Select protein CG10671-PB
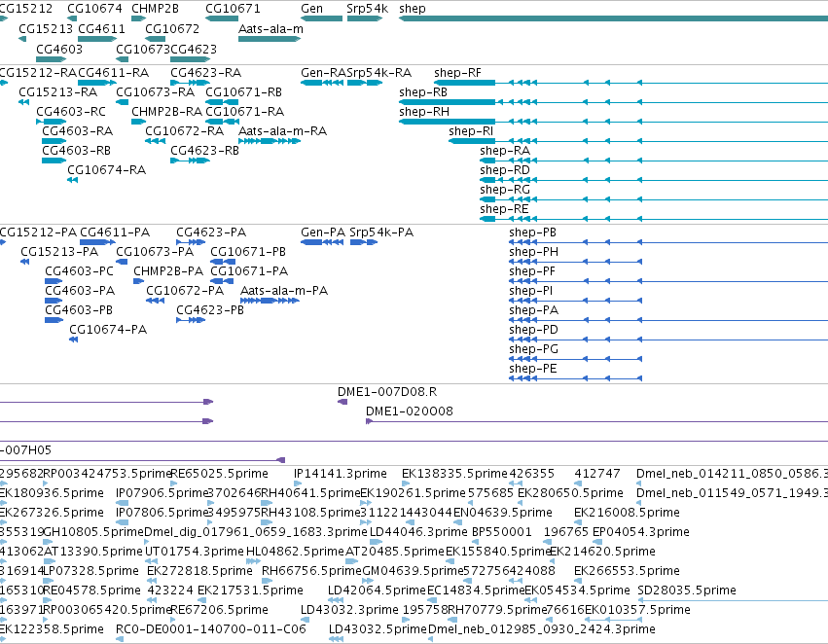Image resolution: width=828 pixels, height=644 pixels. (248, 252)
